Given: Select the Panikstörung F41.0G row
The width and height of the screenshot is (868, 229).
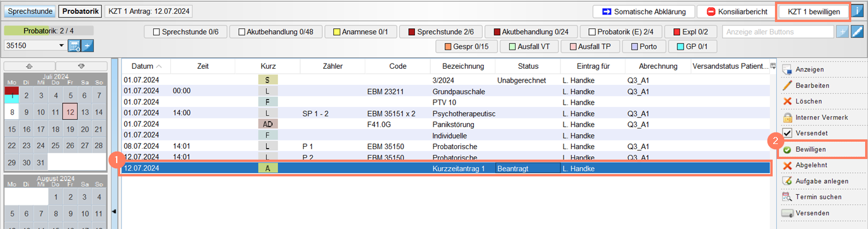Looking at the screenshot, I should (x=446, y=124).
